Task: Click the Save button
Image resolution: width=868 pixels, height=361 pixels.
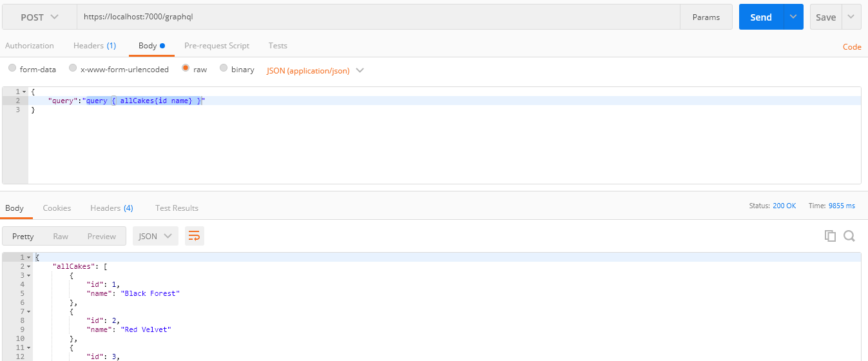Action: pyautogui.click(x=825, y=17)
